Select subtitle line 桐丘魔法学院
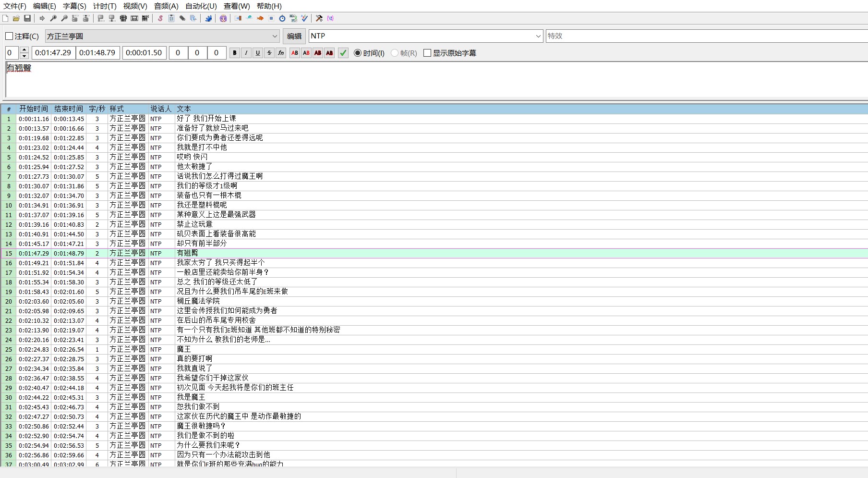Image resolution: width=868 pixels, height=478 pixels. [434, 301]
